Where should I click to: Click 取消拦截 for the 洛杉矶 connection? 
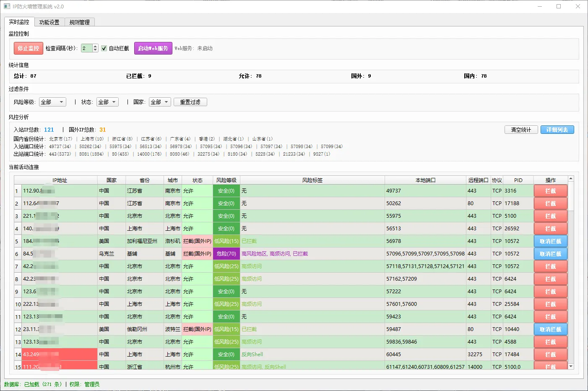(x=550, y=241)
